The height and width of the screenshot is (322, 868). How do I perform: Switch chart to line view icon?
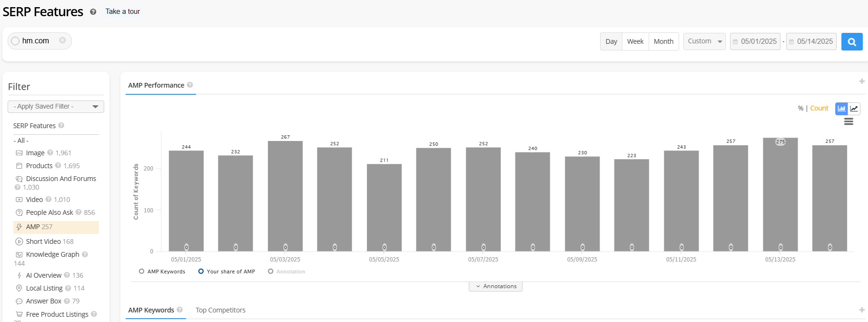pyautogui.click(x=854, y=109)
